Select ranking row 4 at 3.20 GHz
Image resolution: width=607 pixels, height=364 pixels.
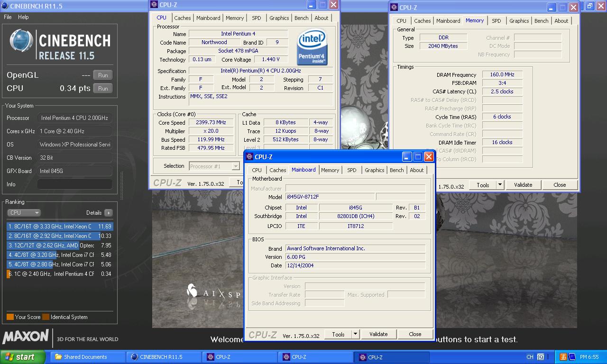click(x=60, y=255)
